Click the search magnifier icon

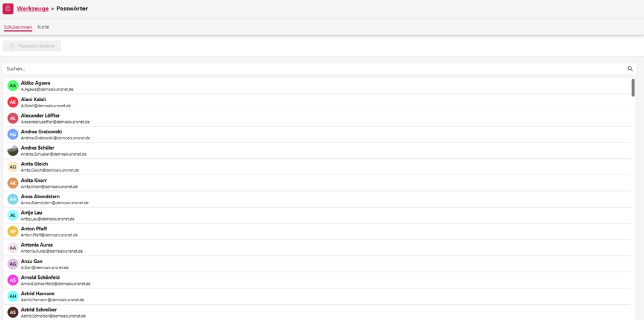[630, 69]
